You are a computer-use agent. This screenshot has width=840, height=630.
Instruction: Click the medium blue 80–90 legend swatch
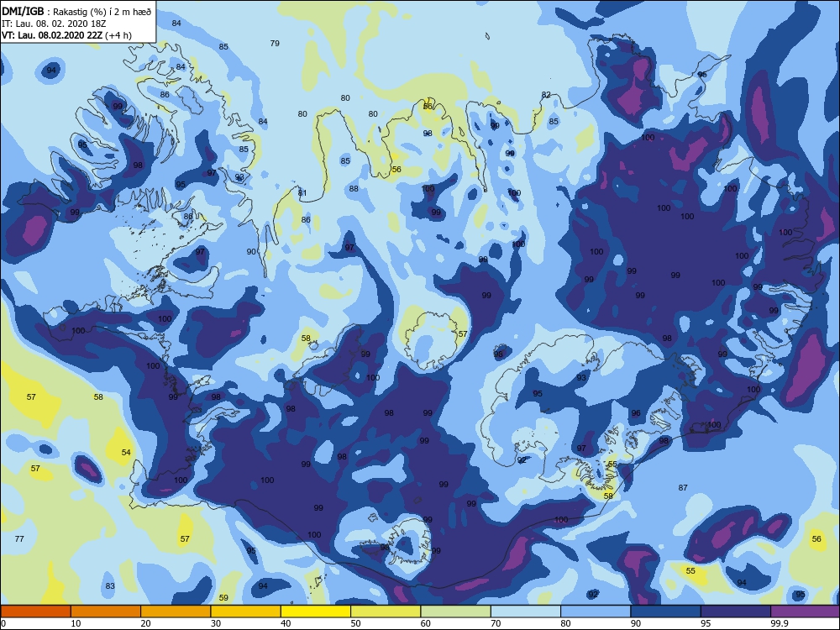596,612
